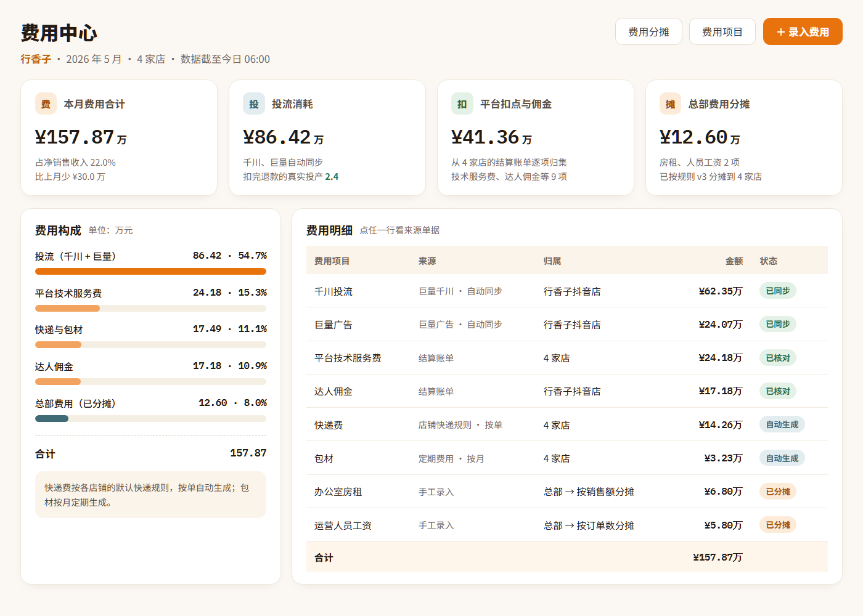Image resolution: width=863 pixels, height=616 pixels.
Task: Click the 已分摊 badge for 运营人员工资
Action: (x=778, y=525)
